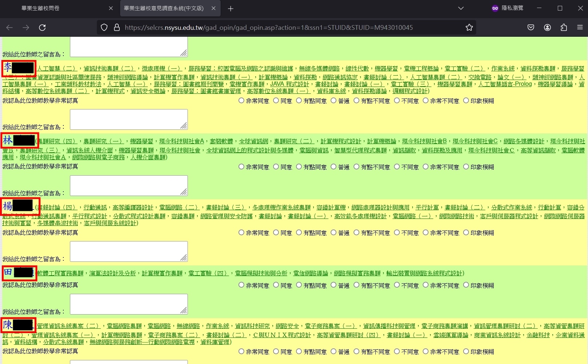Select 印象模糊 for the 田 teacher row
Image resolution: width=588 pixels, height=364 pixels.
click(x=466, y=285)
